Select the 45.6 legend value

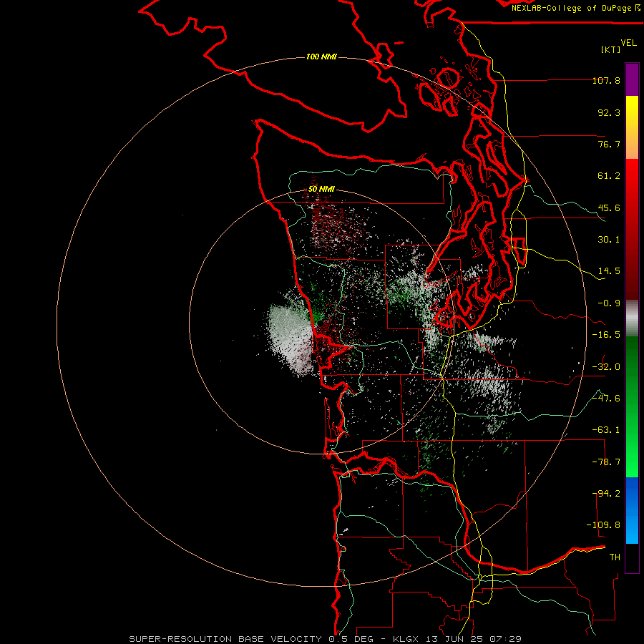tap(609, 208)
